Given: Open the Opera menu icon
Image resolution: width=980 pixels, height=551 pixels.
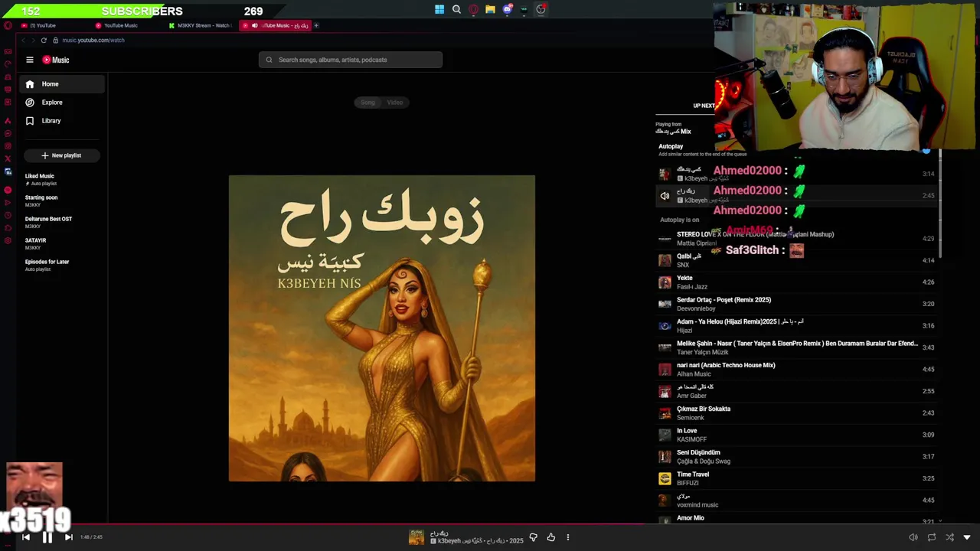Looking at the screenshot, I should 8,25.
